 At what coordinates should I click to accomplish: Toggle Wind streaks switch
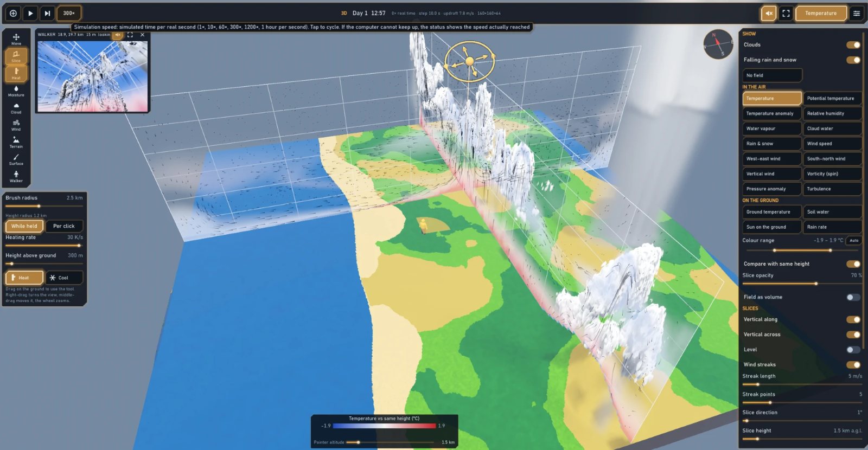click(853, 365)
